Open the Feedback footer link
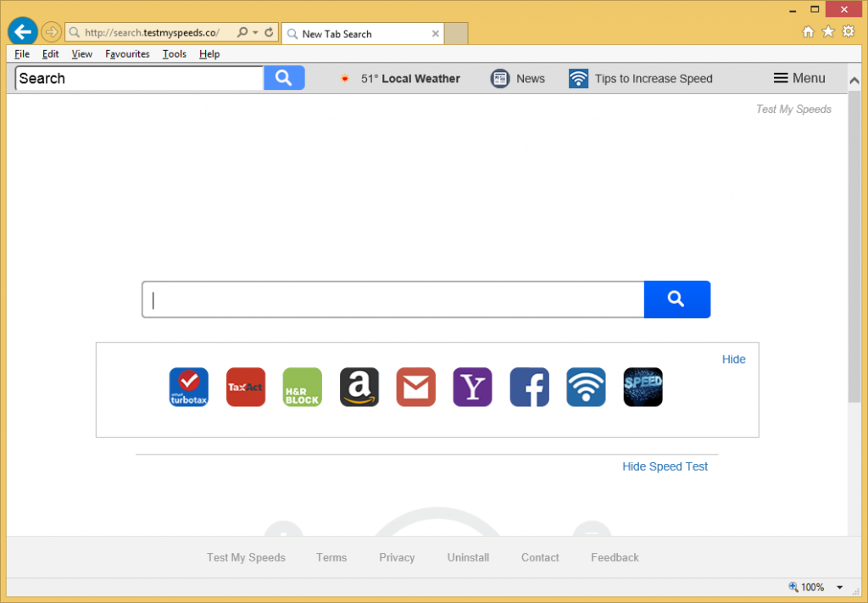The width and height of the screenshot is (868, 603). point(615,557)
